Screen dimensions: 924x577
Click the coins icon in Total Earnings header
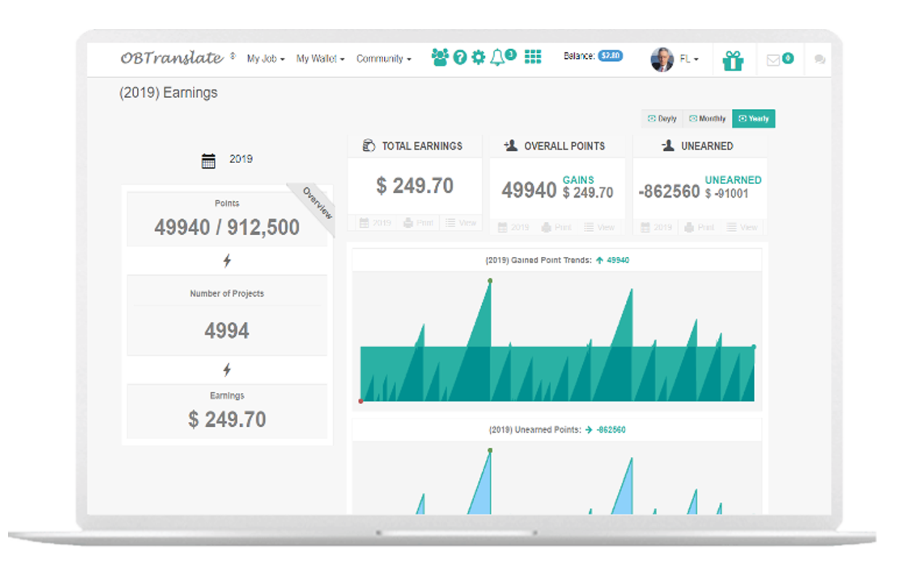pos(369,145)
